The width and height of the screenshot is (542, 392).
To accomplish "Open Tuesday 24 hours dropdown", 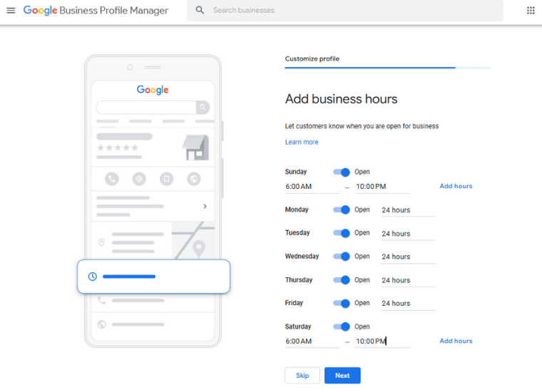I will point(408,234).
